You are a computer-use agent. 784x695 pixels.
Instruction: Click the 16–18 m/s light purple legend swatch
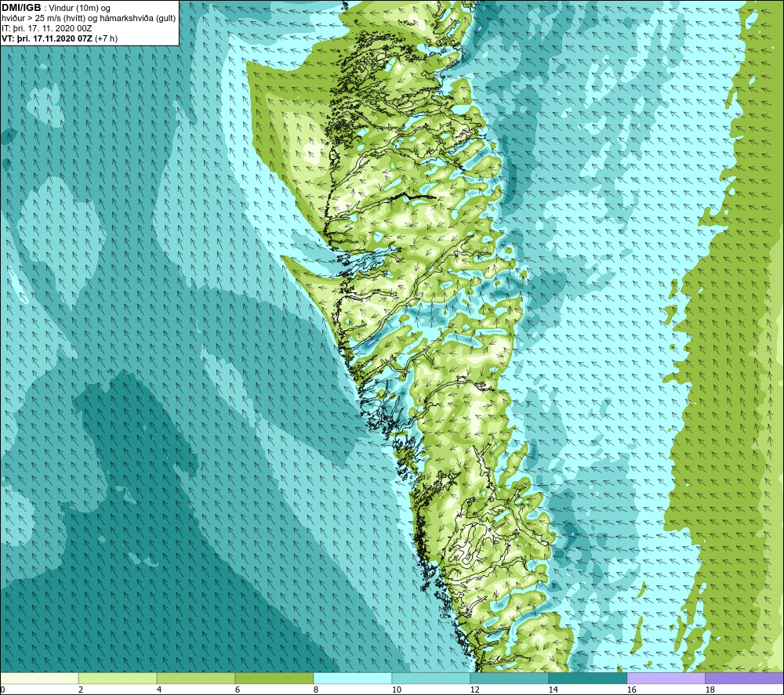click(666, 678)
